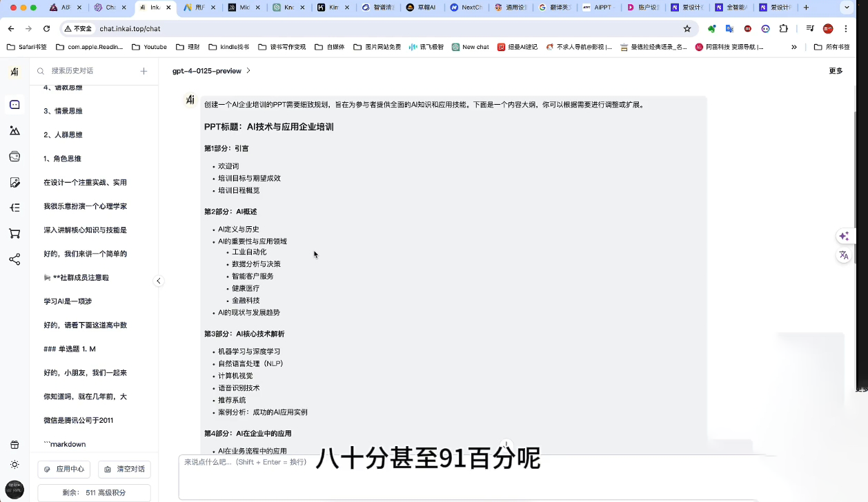868x502 pixels.
Task: Click the AI sparkle assistant icon on right edge
Action: (844, 236)
